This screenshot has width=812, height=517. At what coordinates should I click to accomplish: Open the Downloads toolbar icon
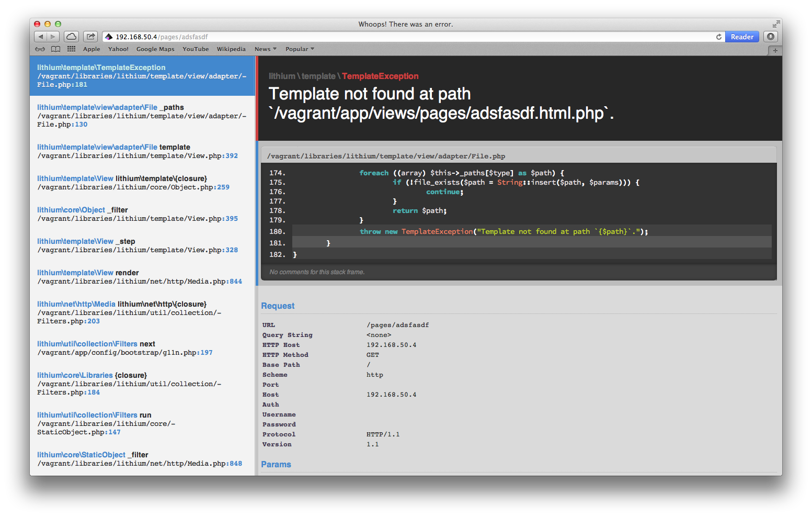pyautogui.click(x=770, y=37)
